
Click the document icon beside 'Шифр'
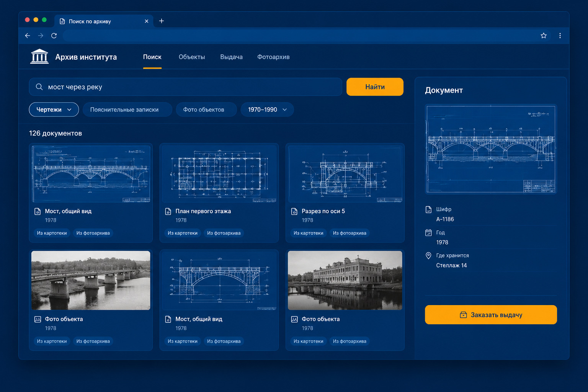coord(428,209)
